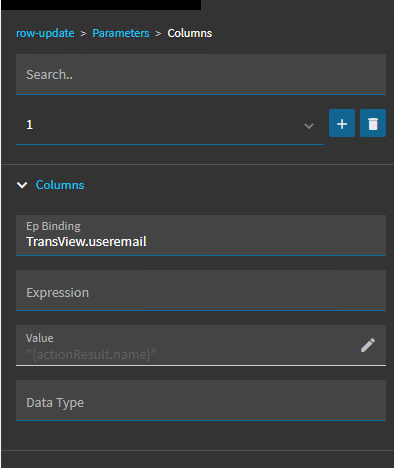Collapse the Columns section chevron

(x=22, y=185)
